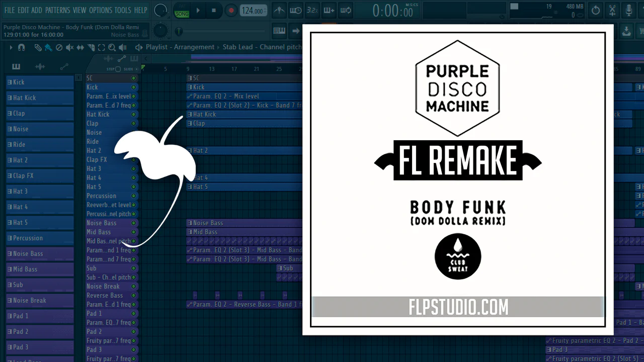Select the Slip tool
Viewport: 644px width, 362px height.
pyautogui.click(x=80, y=47)
